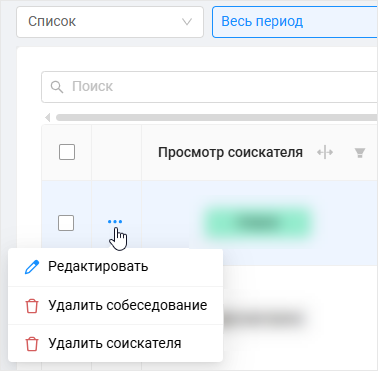Click the Просмотр соискателя column resize icon
378x371 pixels.
point(325,153)
